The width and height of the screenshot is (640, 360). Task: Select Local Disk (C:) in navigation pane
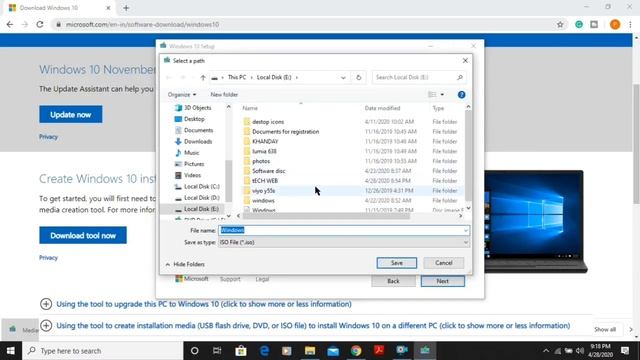pyautogui.click(x=202, y=187)
